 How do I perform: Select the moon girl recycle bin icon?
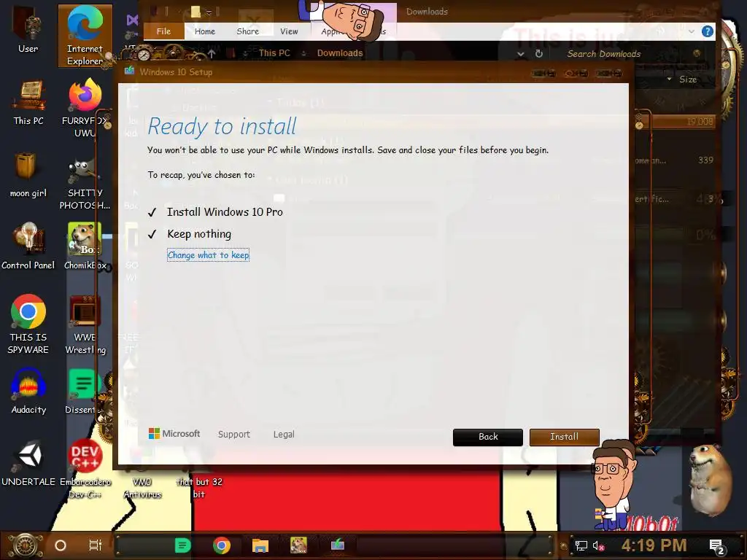click(28, 175)
